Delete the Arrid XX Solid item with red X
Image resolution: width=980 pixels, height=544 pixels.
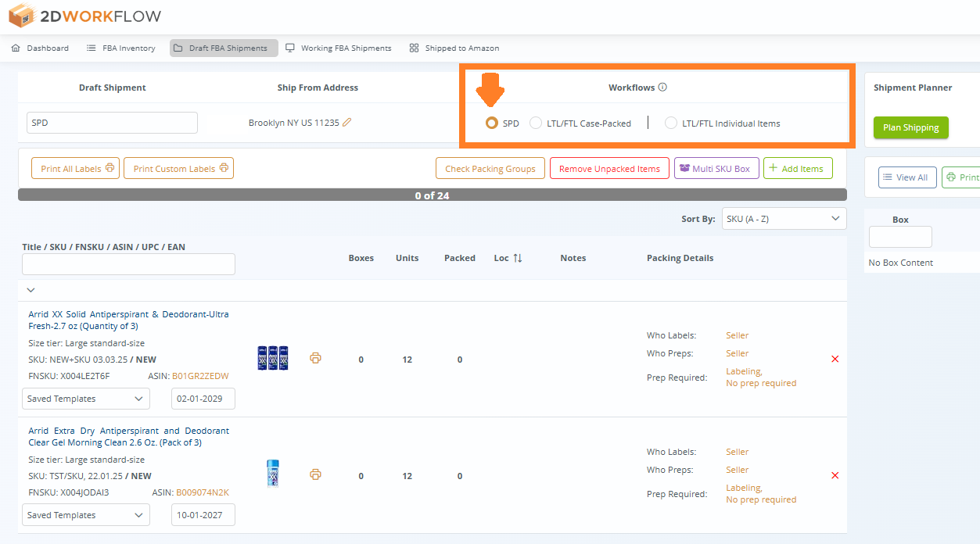[835, 359]
